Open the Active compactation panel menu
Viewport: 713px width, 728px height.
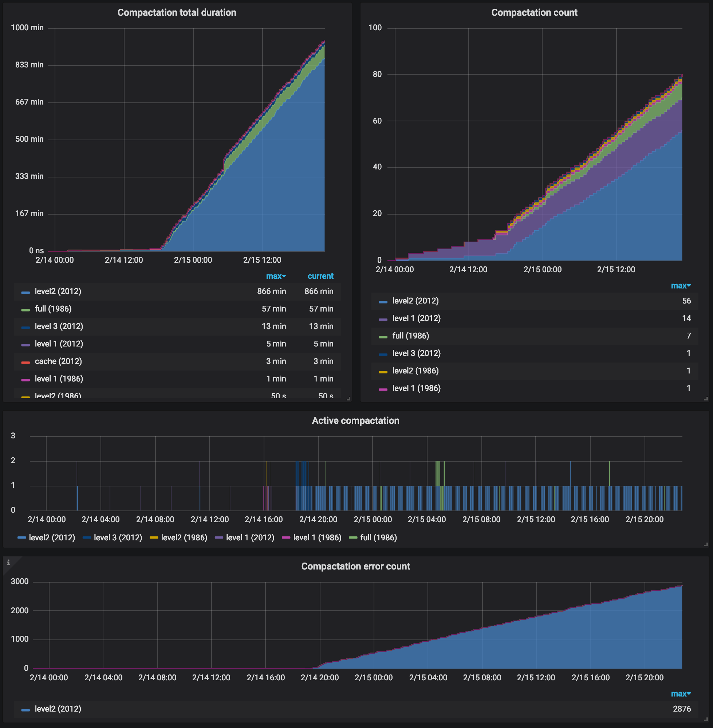tap(356, 420)
